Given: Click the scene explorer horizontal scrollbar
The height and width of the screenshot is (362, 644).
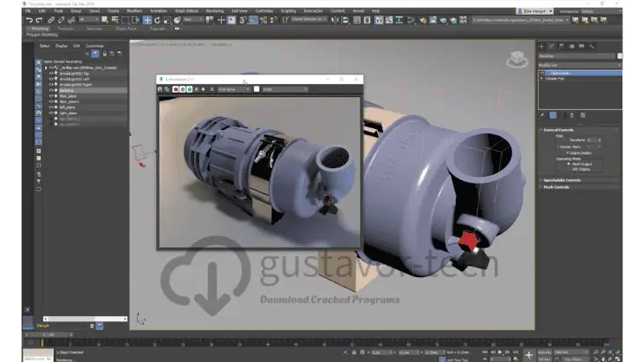Looking at the screenshot, I should pyautogui.click(x=85, y=319).
